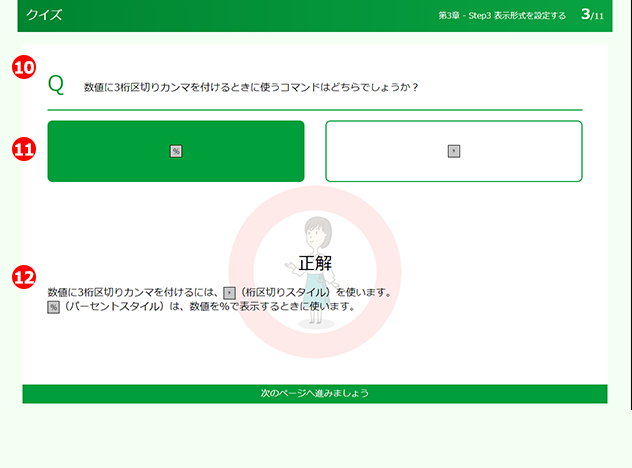Click the 次のページへ進みましょう bar
Image resolution: width=632 pixels, height=468 pixels.
(x=315, y=393)
